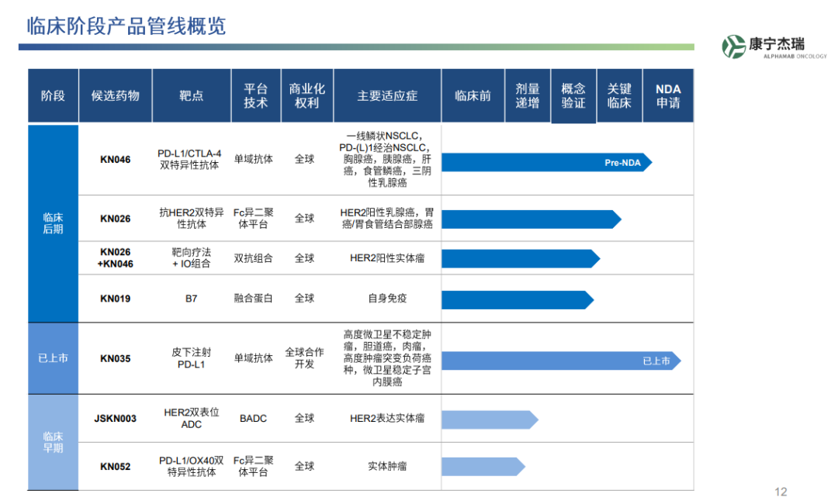Viewport: 838px width, 504px height.
Task: Click the slide title 临床阶段产品管线概览
Action: click(x=126, y=26)
